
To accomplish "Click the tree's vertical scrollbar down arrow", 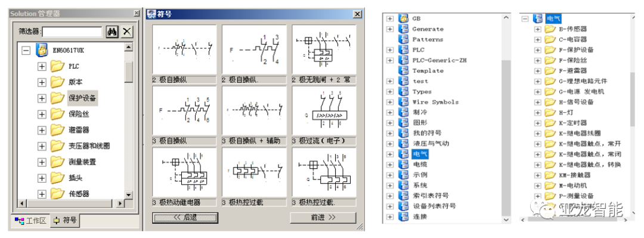I will click(x=129, y=195).
